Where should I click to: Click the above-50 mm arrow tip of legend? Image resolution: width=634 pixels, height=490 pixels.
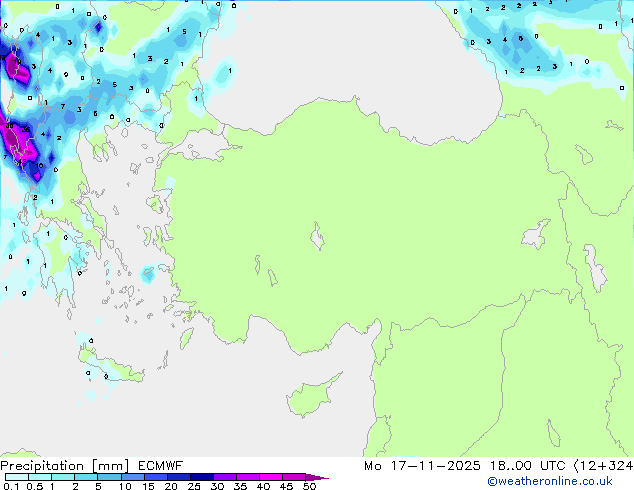pos(317,477)
